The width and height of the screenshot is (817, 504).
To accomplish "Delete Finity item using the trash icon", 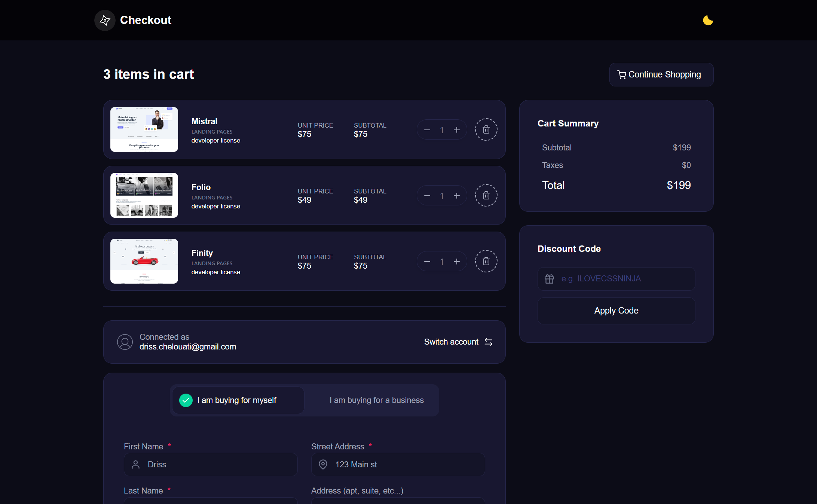I will point(486,261).
